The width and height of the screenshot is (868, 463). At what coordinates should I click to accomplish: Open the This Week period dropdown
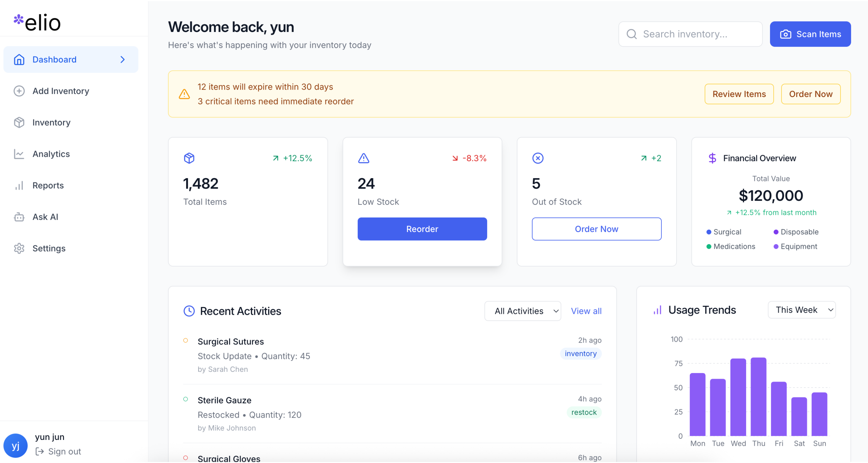tap(802, 310)
